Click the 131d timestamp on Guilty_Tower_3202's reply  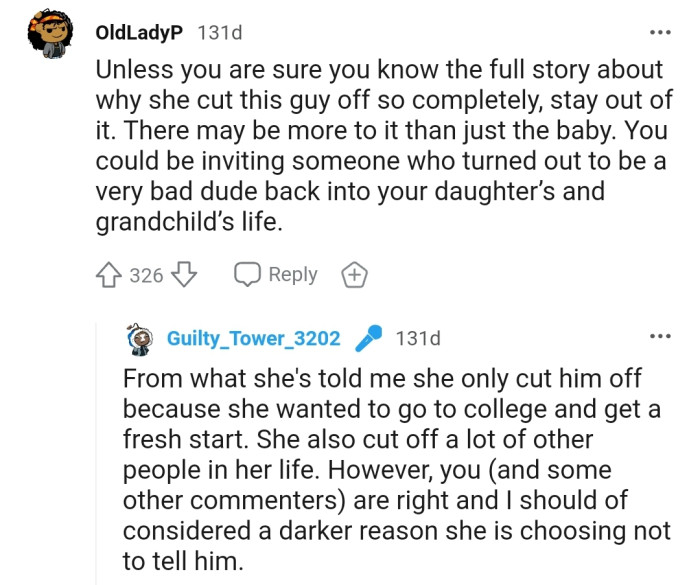point(418,339)
